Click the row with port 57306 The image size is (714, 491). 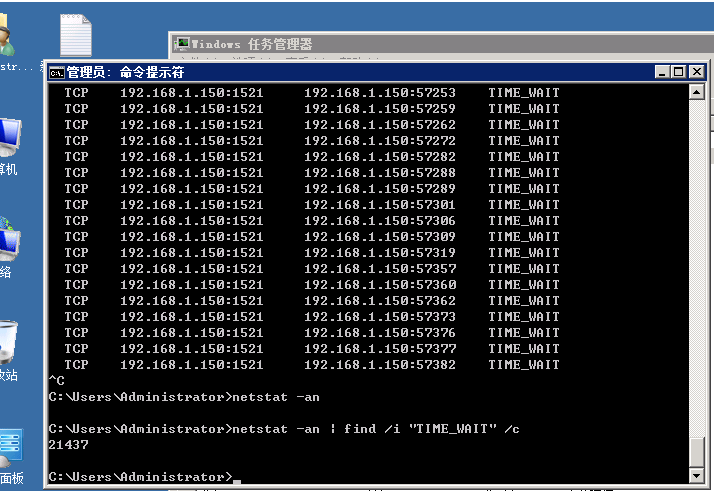tap(311, 220)
